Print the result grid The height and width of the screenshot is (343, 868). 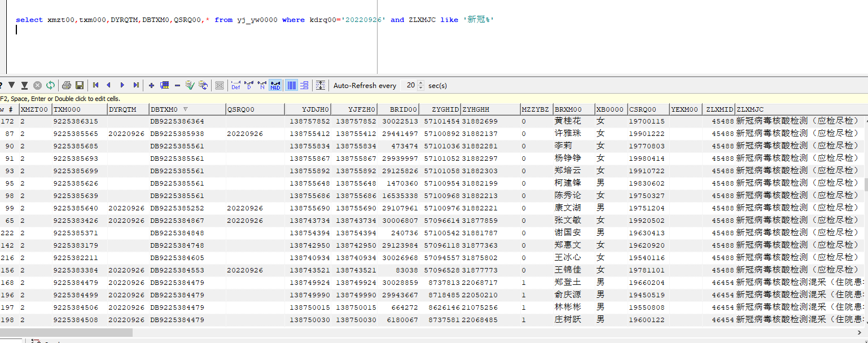(67, 85)
